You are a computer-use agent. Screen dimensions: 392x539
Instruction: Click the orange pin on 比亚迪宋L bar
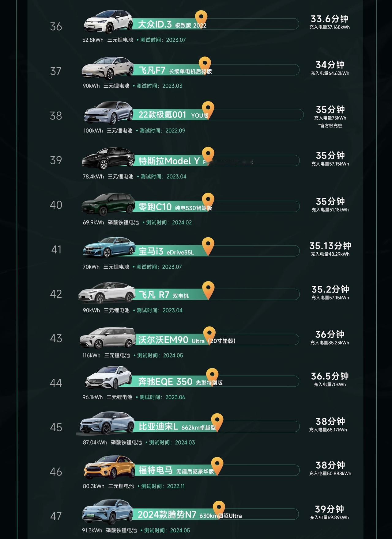point(217,422)
